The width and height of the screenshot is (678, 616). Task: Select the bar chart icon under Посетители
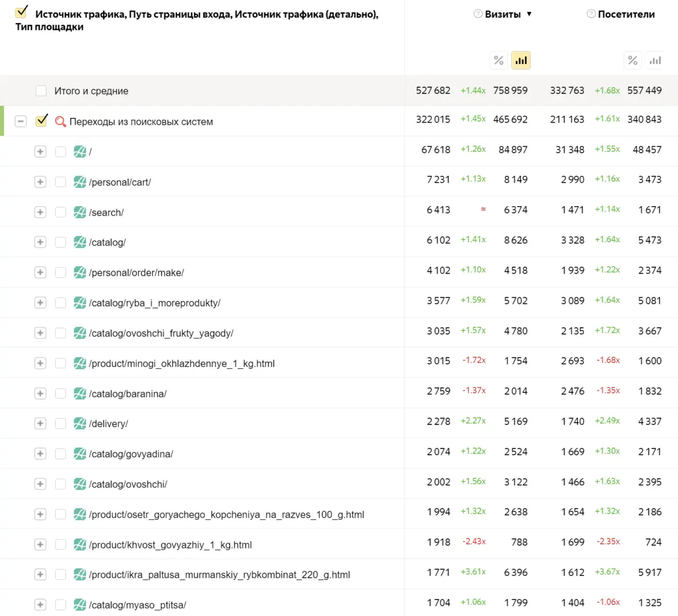click(655, 60)
